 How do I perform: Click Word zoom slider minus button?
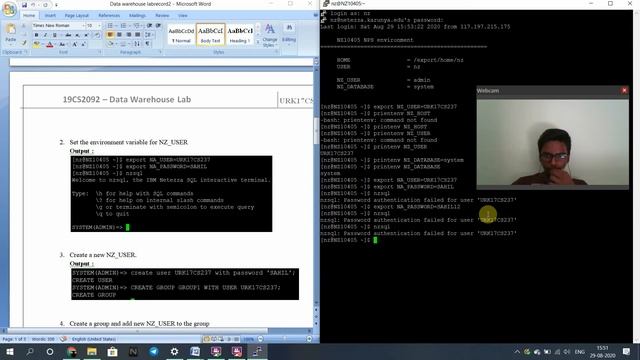260,339
